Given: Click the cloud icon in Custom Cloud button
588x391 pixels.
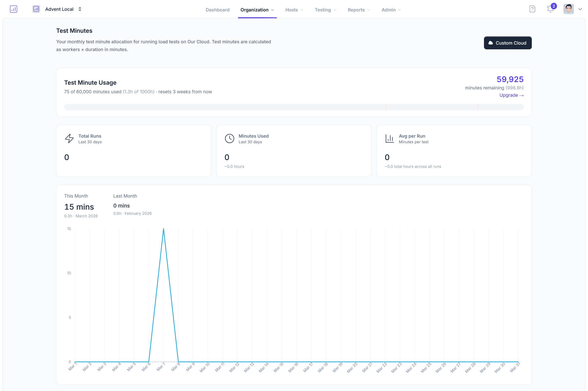Looking at the screenshot, I should [490, 43].
